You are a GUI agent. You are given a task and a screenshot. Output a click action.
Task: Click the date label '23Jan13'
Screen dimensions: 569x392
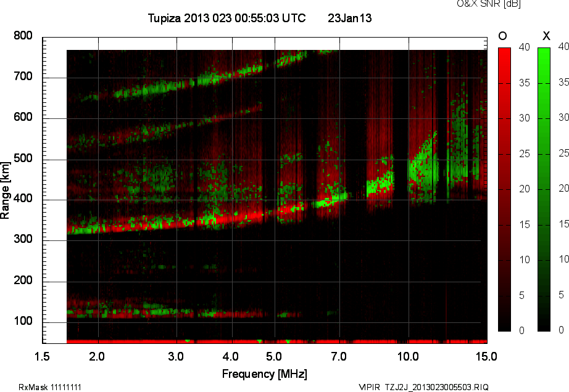(x=350, y=18)
